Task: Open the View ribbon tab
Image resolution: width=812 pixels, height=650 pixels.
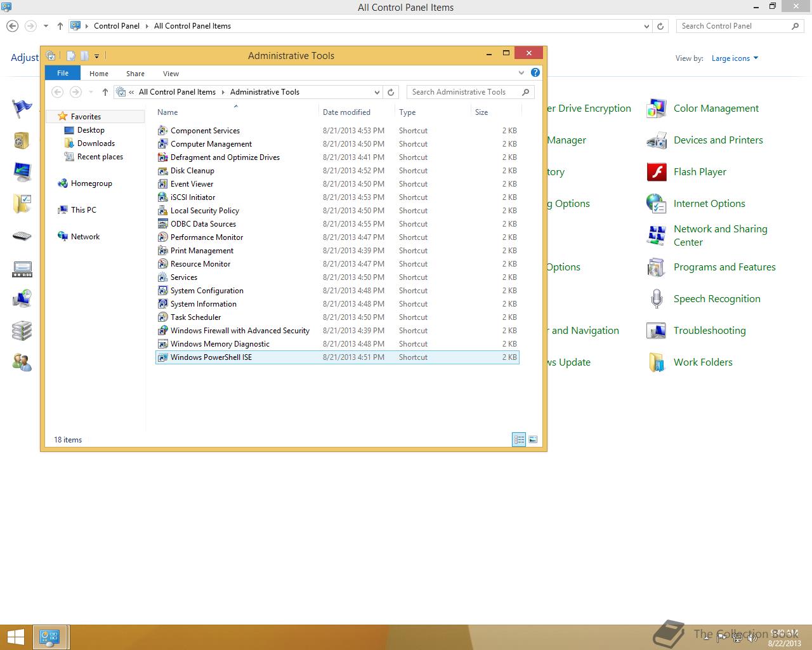Action: pyautogui.click(x=171, y=74)
